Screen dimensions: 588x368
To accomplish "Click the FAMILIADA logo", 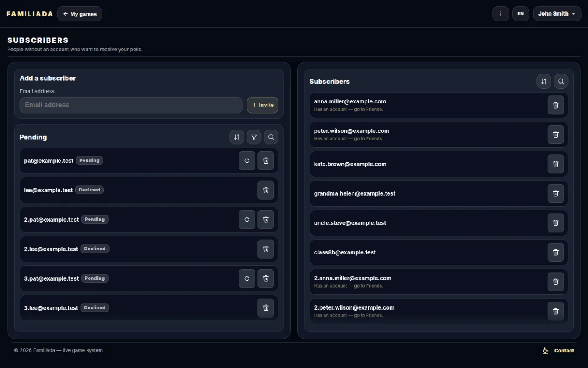I will 30,14.
